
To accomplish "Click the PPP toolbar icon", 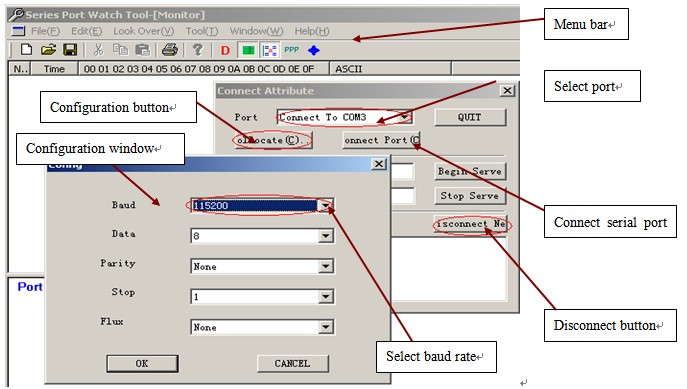I will 291,50.
